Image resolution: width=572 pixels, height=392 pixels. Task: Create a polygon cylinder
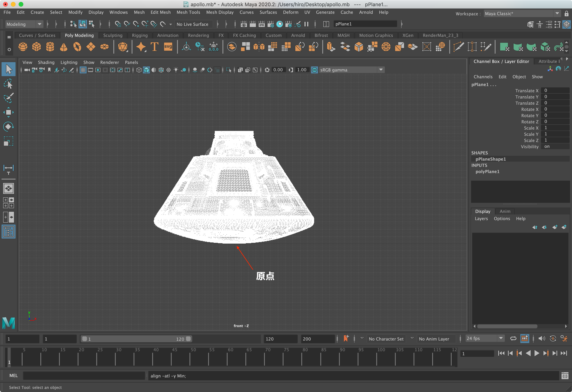(50, 47)
